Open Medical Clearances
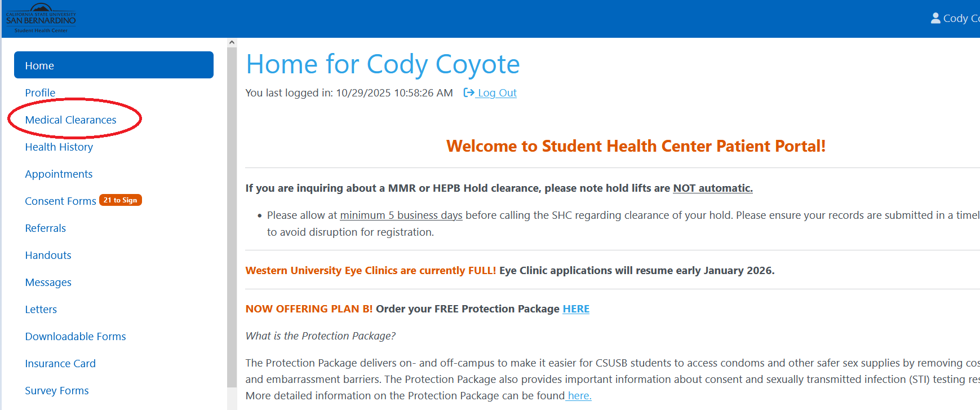Screen dimensions: 980x410 coord(70,120)
